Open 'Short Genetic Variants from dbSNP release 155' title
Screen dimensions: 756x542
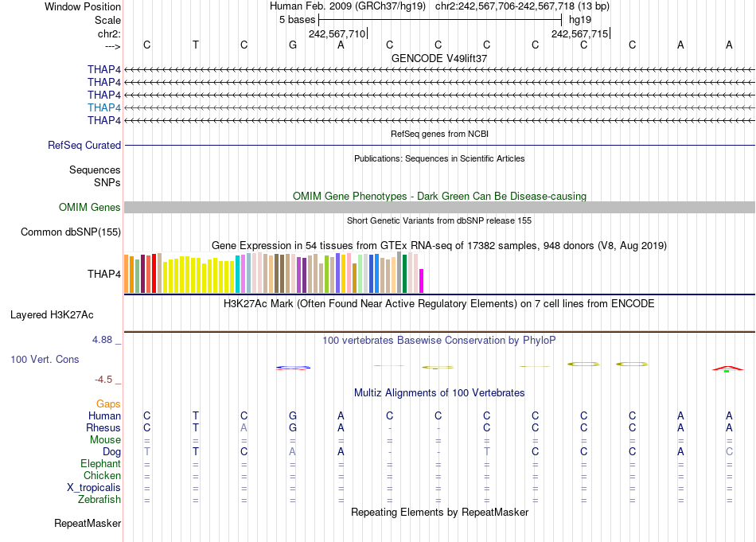point(439,220)
